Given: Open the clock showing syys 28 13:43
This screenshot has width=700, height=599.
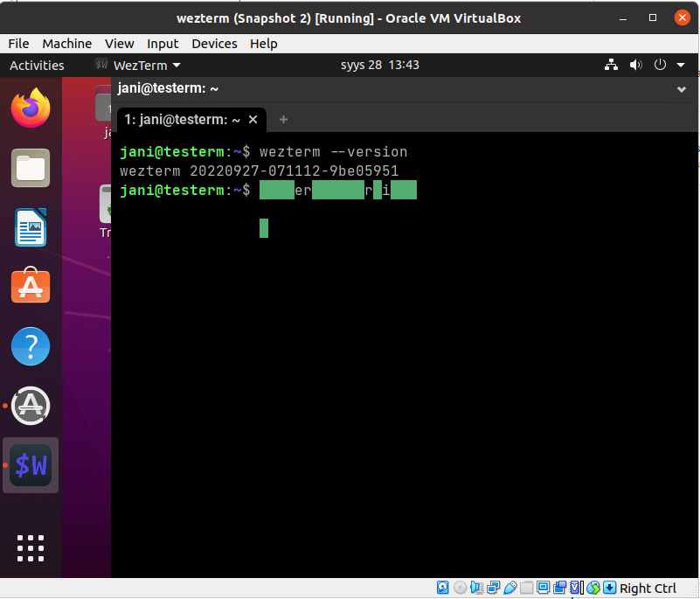Looking at the screenshot, I should (x=379, y=66).
